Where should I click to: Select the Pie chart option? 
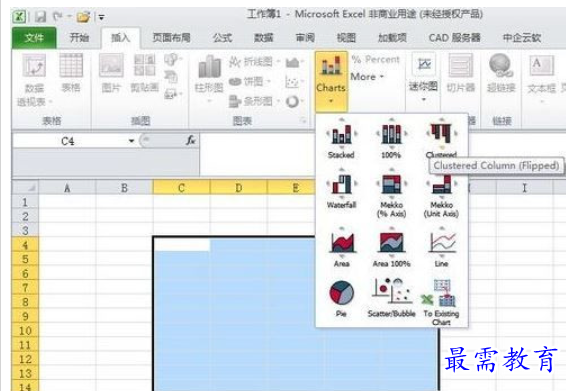341,298
